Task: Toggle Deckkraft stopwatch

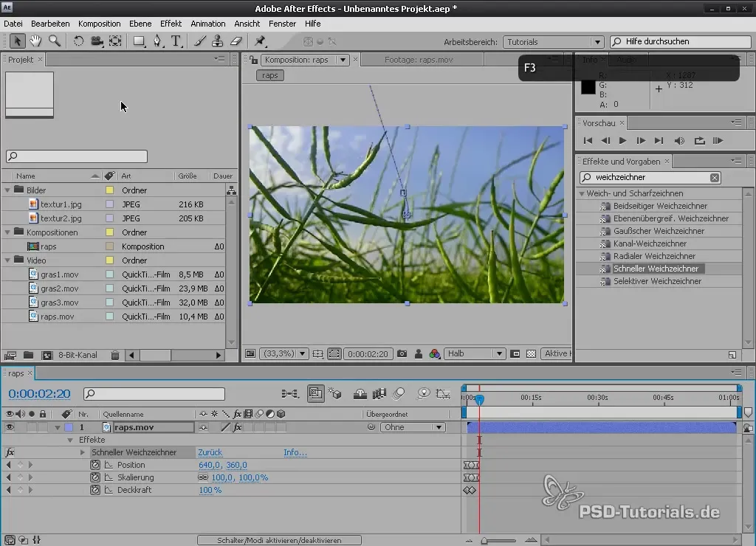Action: coord(95,490)
